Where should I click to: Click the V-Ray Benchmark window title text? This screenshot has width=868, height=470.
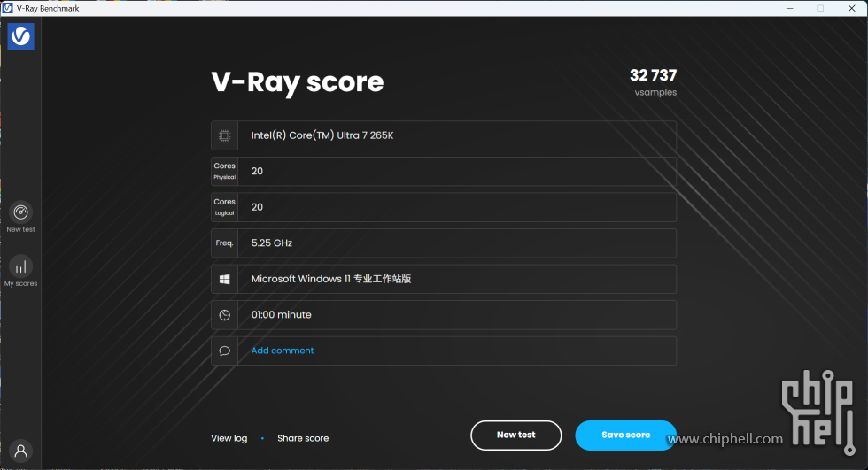[x=48, y=8]
